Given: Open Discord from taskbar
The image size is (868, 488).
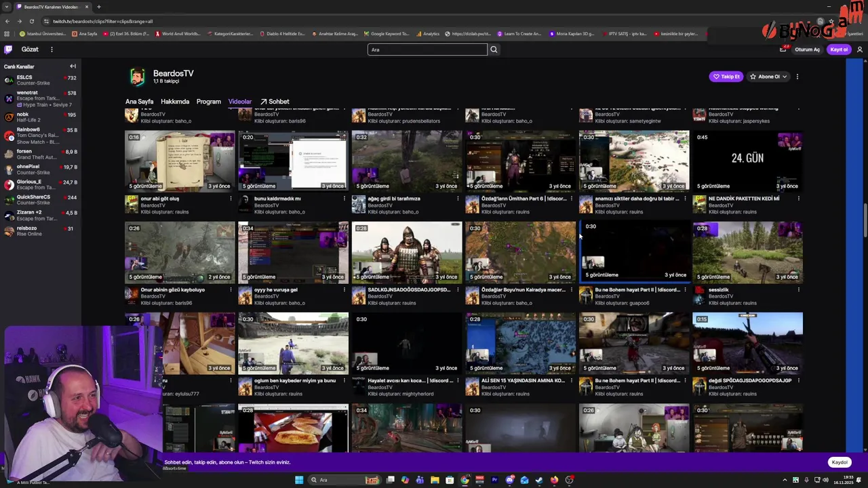Looking at the screenshot, I should coord(509,480).
